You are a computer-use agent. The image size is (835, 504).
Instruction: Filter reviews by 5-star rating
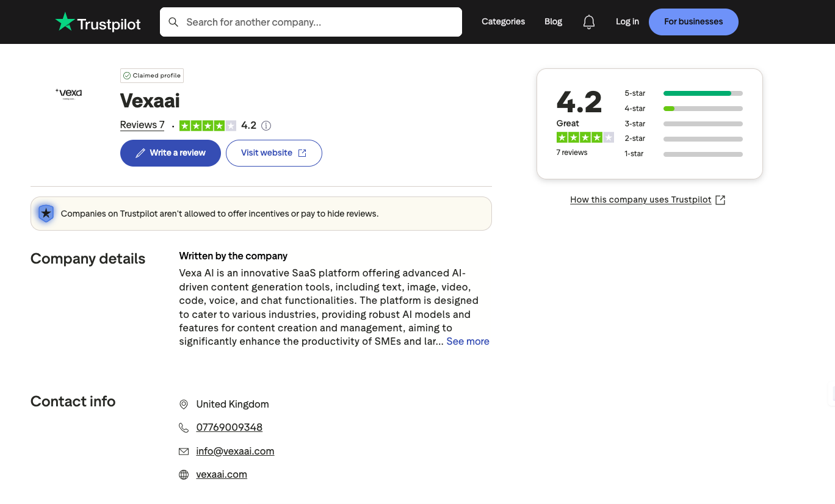point(683,93)
